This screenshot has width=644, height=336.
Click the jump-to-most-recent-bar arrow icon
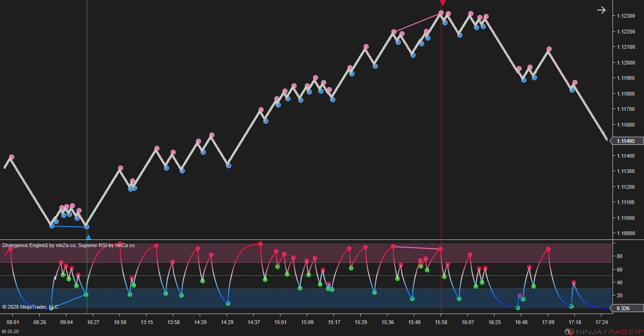(601, 10)
